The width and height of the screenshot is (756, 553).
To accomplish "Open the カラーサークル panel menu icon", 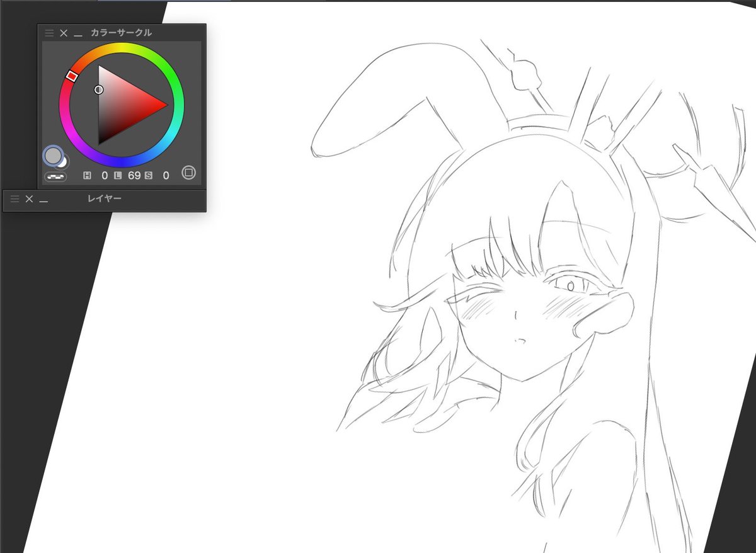I will (49, 33).
